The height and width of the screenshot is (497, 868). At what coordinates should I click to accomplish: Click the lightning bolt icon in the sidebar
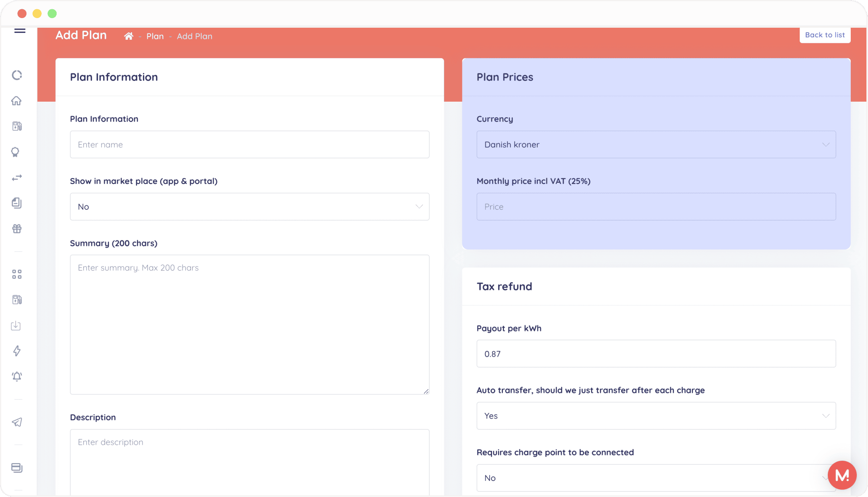(17, 351)
